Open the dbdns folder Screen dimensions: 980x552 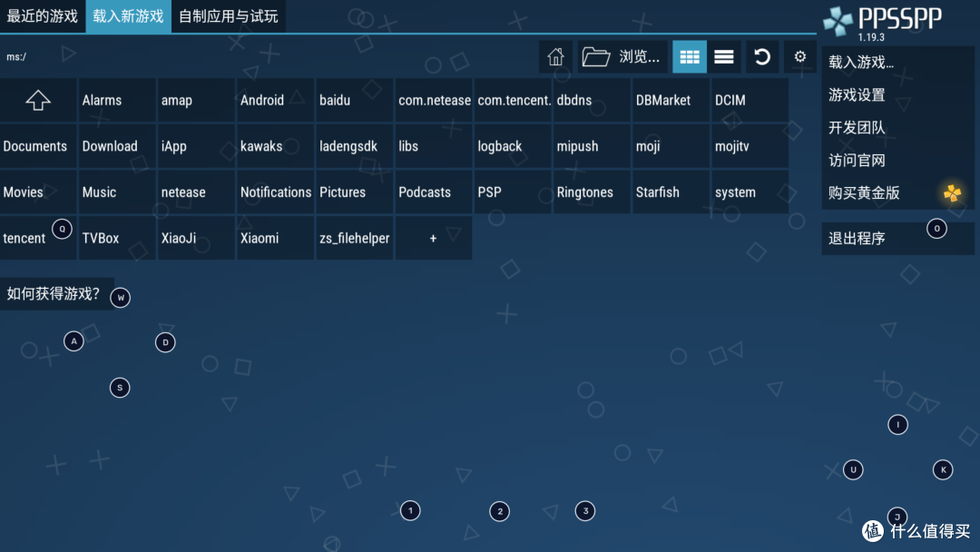pos(592,100)
